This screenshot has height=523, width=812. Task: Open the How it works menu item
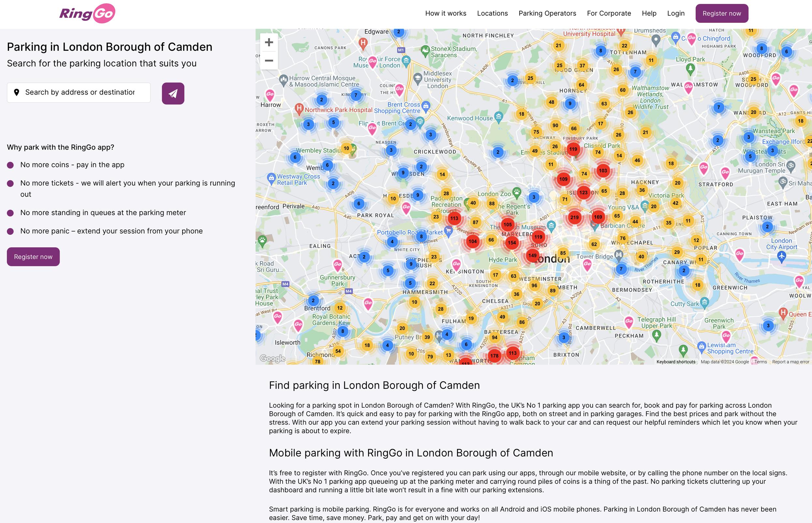(x=445, y=13)
